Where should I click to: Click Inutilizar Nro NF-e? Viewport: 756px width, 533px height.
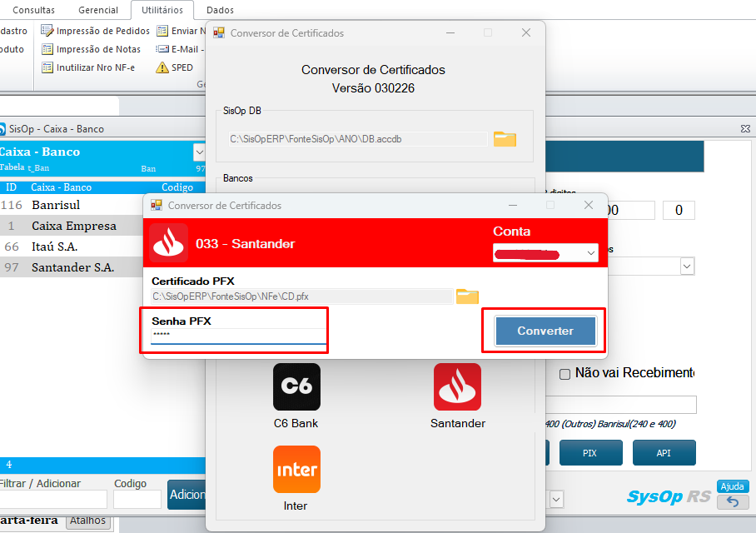coord(87,67)
